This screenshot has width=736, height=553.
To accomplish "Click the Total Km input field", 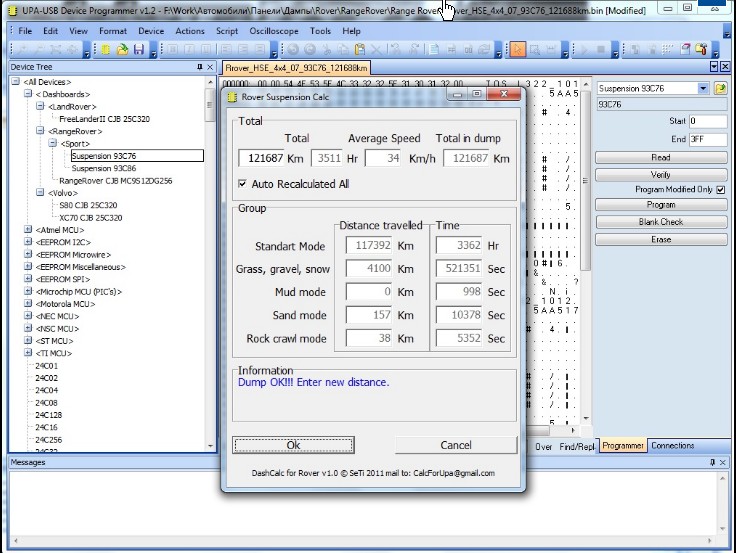I will click(261, 158).
